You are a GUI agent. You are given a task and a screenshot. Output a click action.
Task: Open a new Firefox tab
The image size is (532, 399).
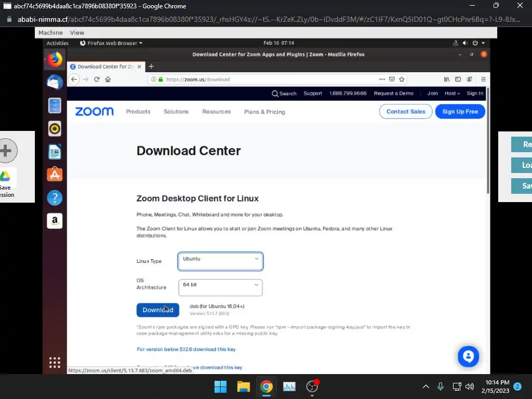pos(151,66)
